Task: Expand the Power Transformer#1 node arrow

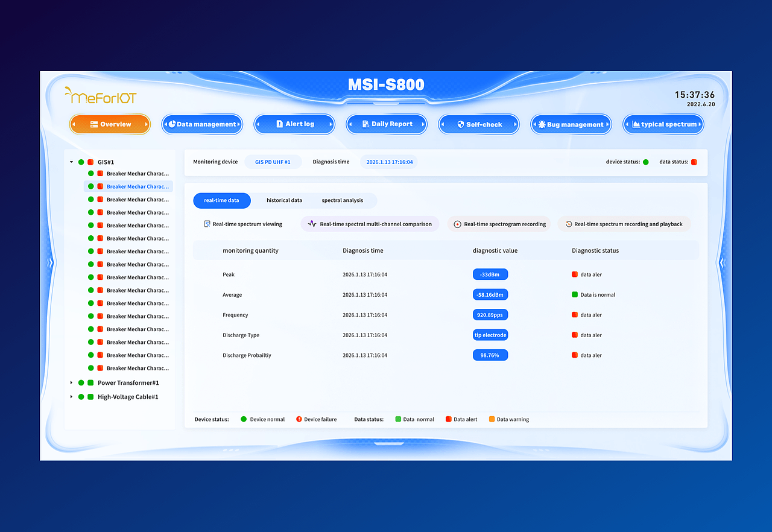Action: pyautogui.click(x=71, y=382)
